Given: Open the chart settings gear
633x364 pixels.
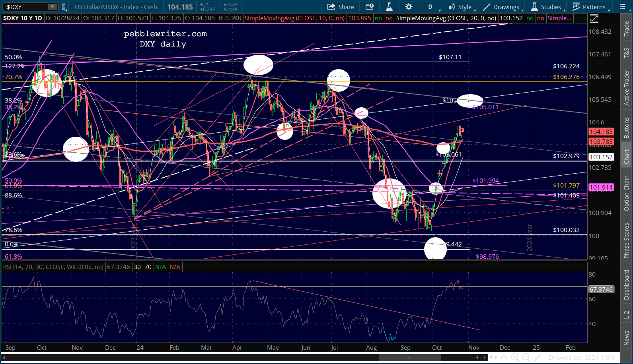Looking at the screenshot, I should point(409,7).
